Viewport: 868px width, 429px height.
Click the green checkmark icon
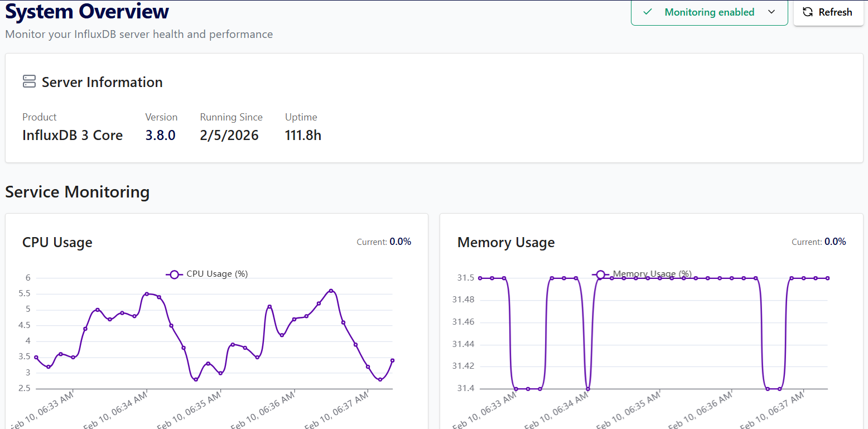click(647, 12)
